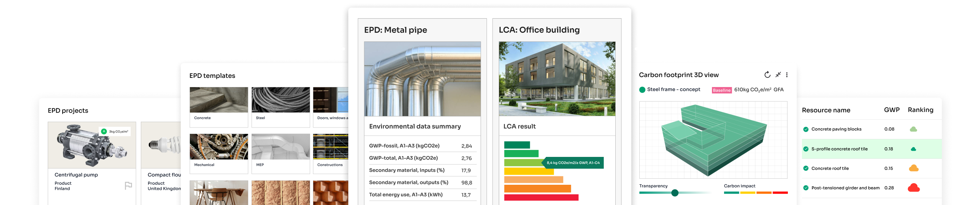Click the green A rating badge on pump
This screenshot has height=205, width=980.
click(x=104, y=131)
